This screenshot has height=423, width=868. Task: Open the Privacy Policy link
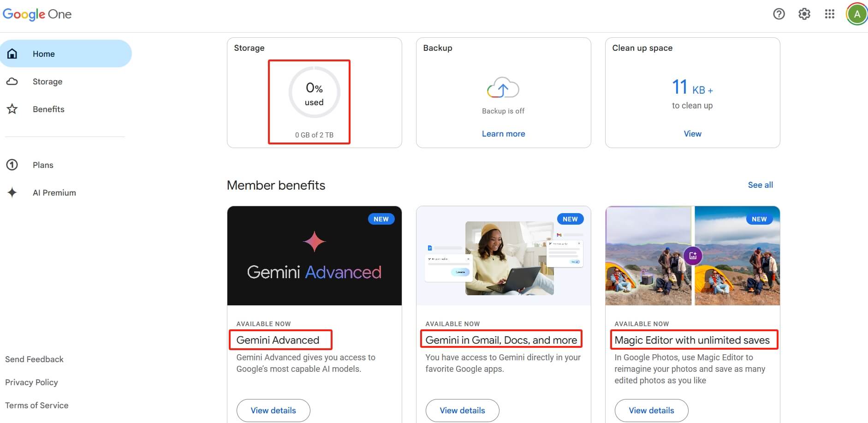[31, 382]
